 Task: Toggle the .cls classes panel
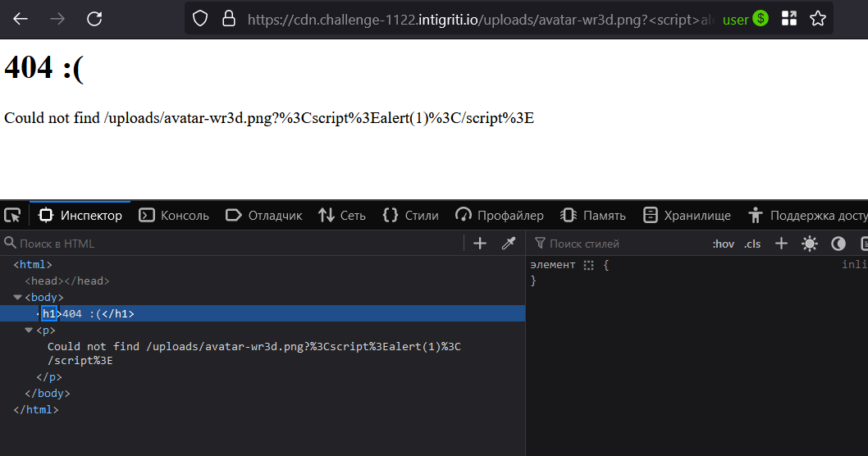pyautogui.click(x=752, y=244)
